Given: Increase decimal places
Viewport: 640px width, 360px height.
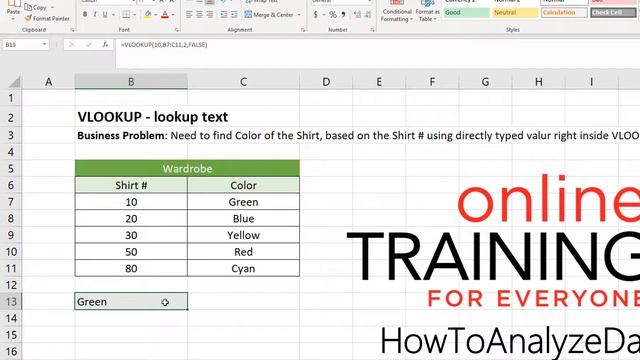Looking at the screenshot, I should tap(358, 15).
